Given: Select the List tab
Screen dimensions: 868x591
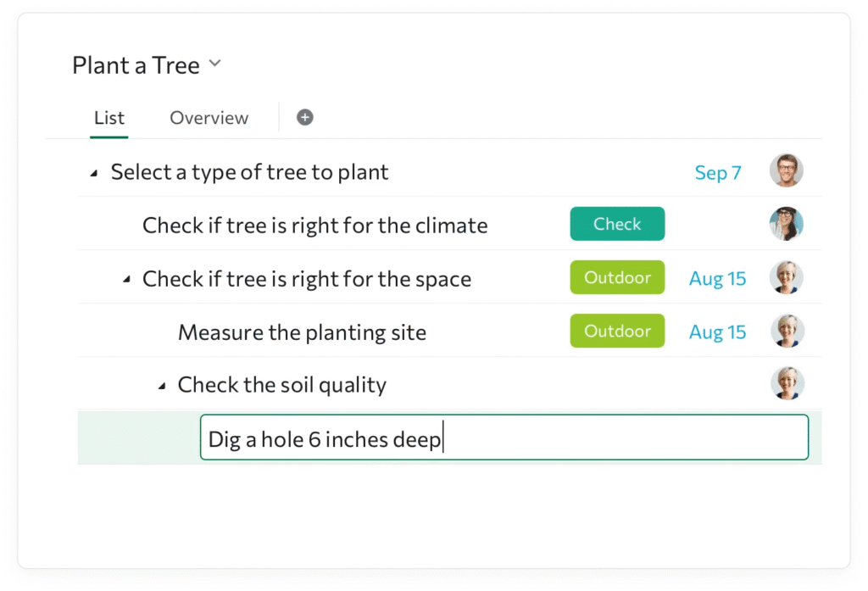Looking at the screenshot, I should (108, 118).
